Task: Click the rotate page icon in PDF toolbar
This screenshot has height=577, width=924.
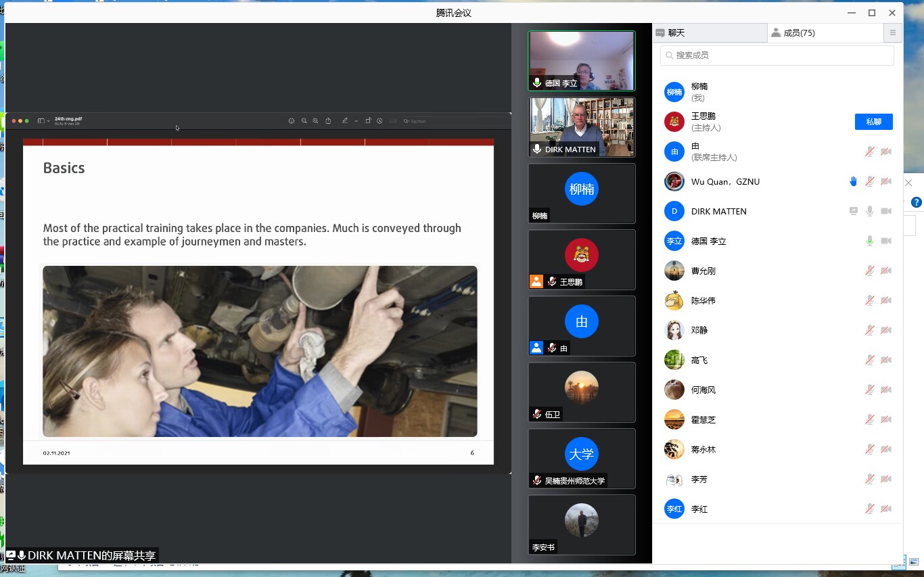Action: (x=368, y=121)
